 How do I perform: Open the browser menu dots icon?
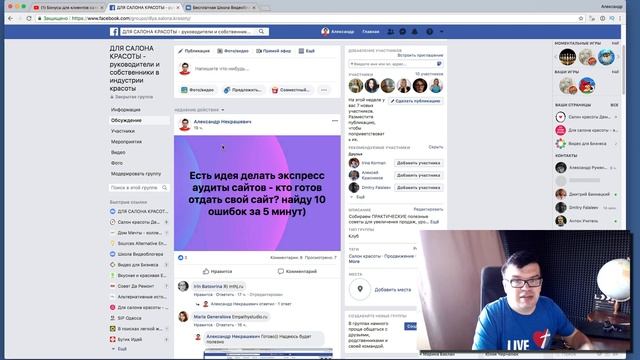(620, 18)
